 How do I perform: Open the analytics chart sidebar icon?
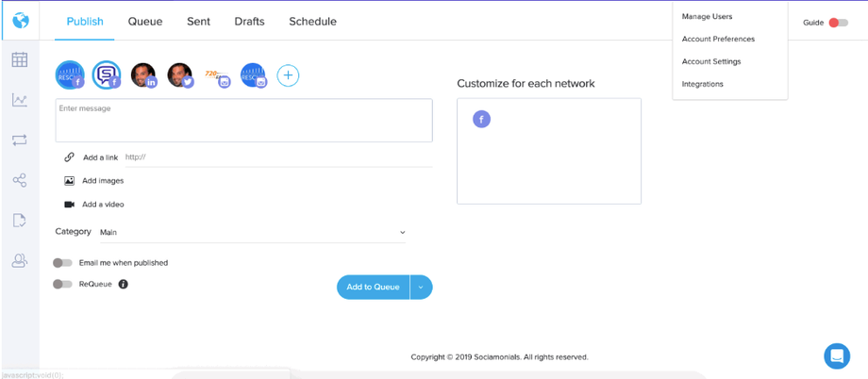click(19, 100)
